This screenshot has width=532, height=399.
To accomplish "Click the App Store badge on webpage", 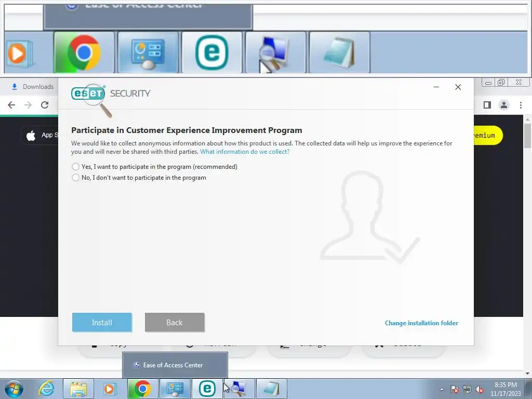I will point(39,136).
